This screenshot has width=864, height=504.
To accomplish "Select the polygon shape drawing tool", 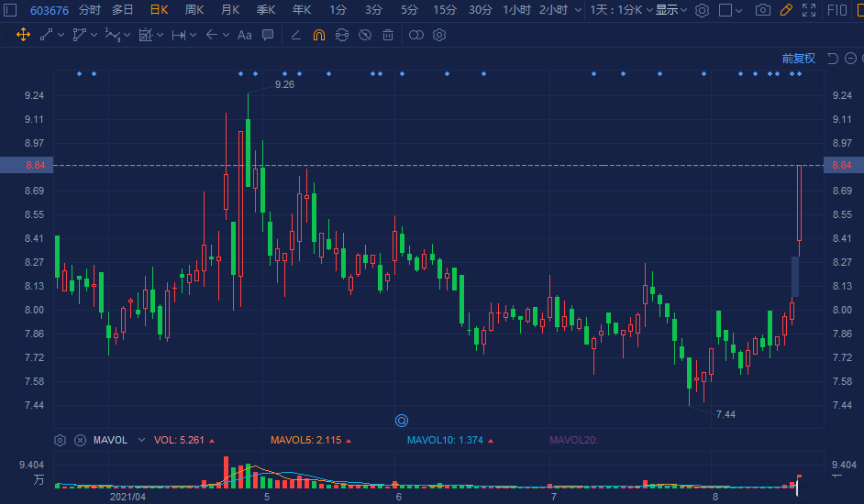I will tap(80, 35).
